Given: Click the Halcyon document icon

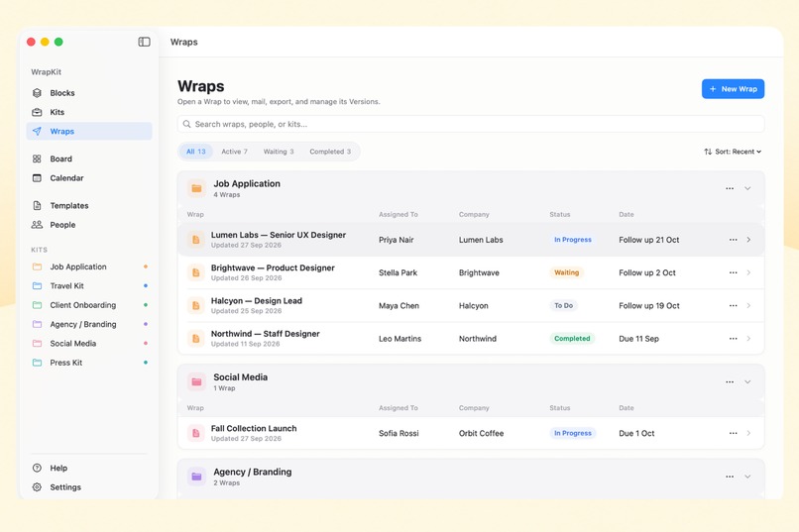Looking at the screenshot, I should [x=195, y=305].
